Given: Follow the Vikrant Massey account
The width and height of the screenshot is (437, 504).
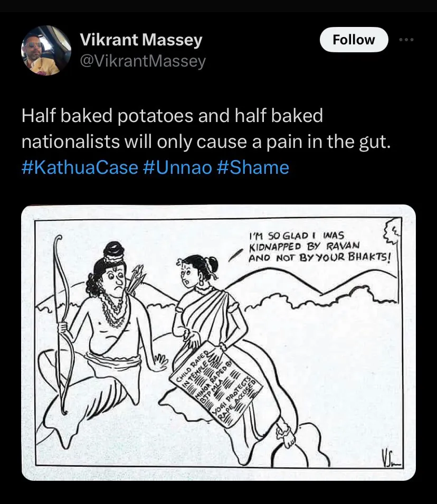Looking at the screenshot, I should click(354, 40).
